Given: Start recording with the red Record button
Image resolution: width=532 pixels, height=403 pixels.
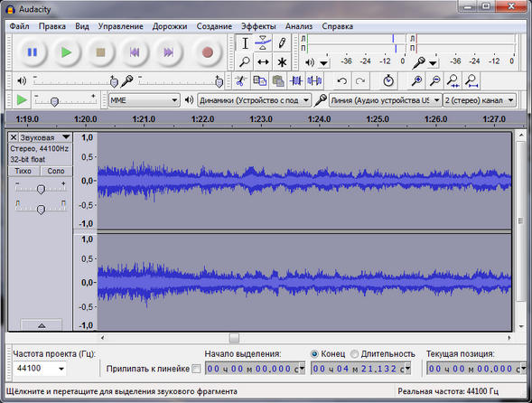Looking at the screenshot, I should point(208,52).
